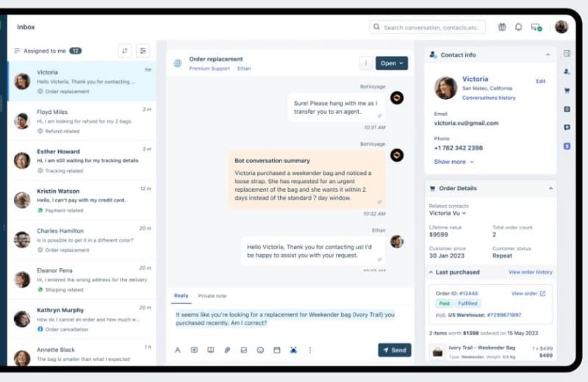The image size is (588, 382).
Task: Open US Warehouse #7299671897 link
Action: tap(504, 315)
